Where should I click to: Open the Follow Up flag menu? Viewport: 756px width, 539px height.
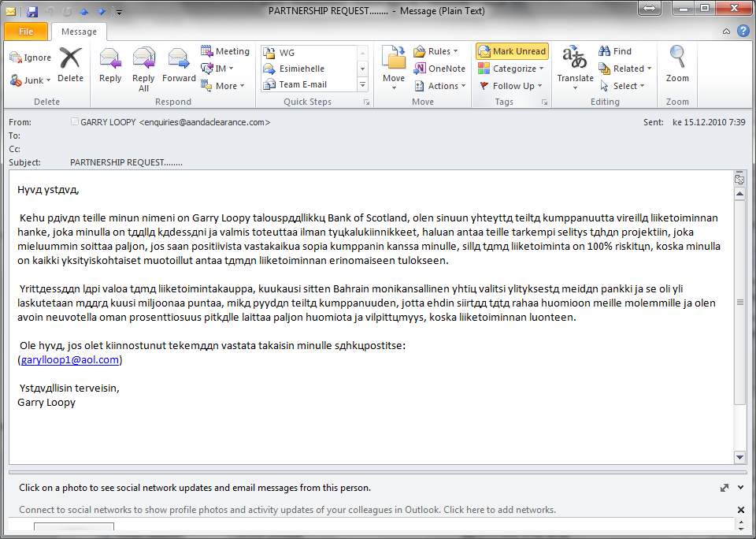coord(510,86)
